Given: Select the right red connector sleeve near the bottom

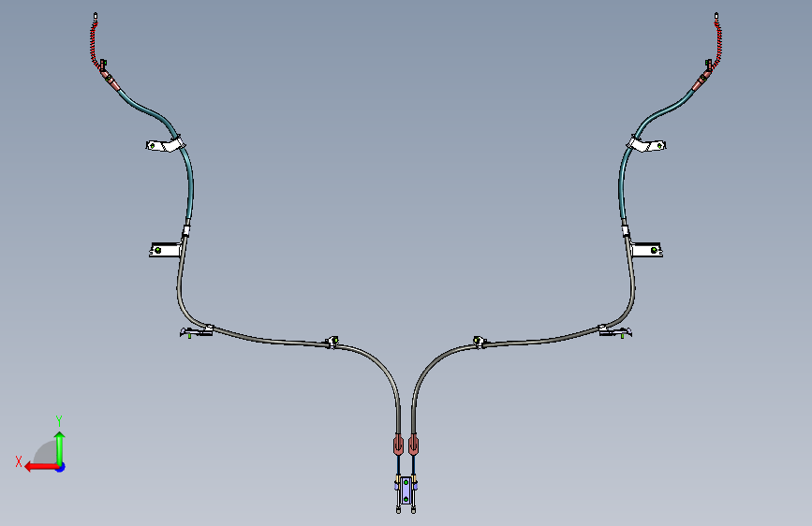Looking at the screenshot, I should pos(413,446).
